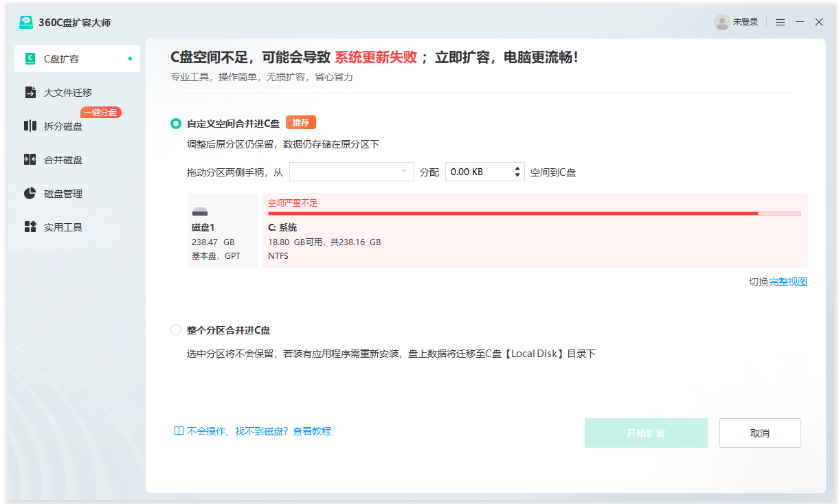Viewport: 839px width, 504px height.
Task: Open the 实用工具 sidebar icon
Action: (30, 227)
